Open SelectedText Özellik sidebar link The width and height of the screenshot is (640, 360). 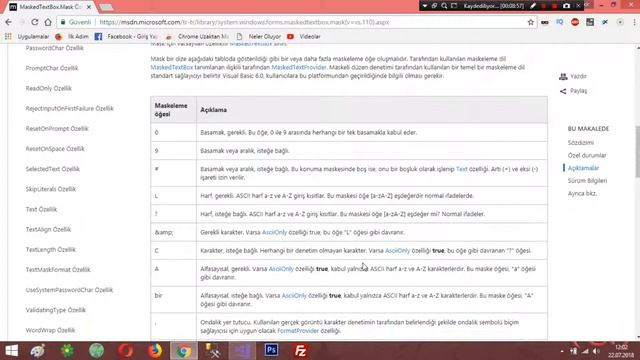(52, 169)
